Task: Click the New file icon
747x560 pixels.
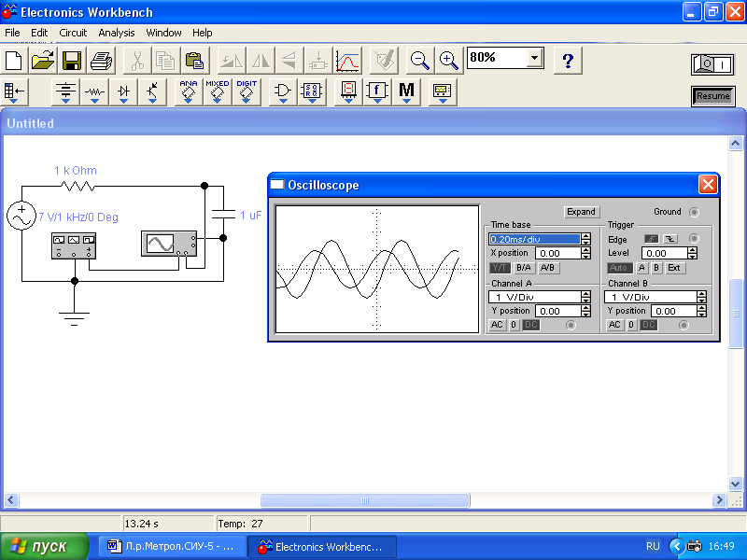Action: pos(14,61)
